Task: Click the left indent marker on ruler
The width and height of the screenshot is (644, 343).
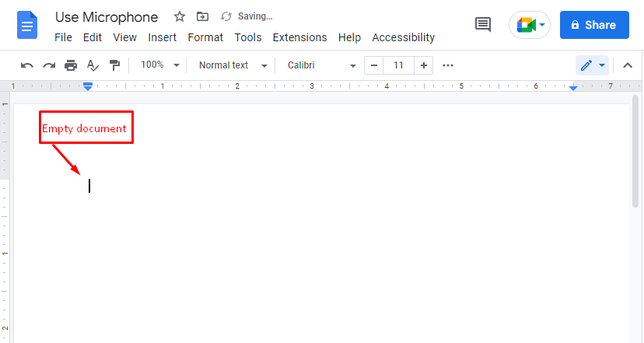Action: tap(88, 86)
